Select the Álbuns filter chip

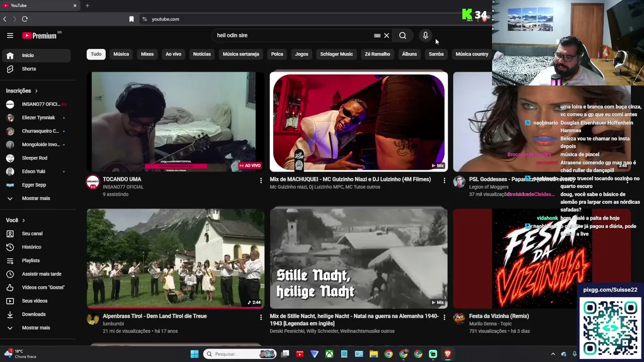[410, 54]
